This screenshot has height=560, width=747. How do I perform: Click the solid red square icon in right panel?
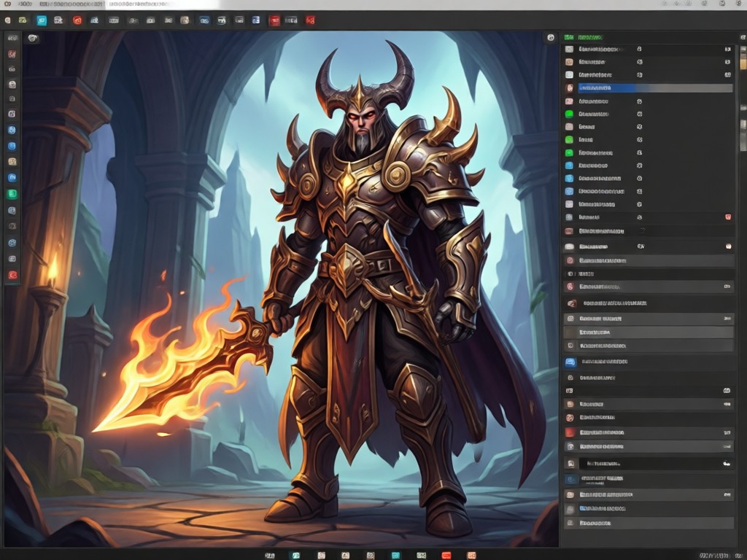570,432
